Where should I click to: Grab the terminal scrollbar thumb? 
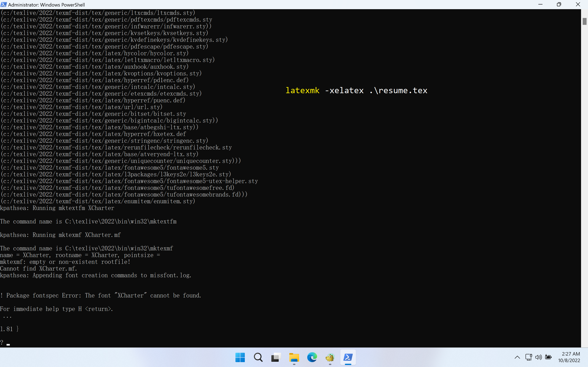coord(585,21)
